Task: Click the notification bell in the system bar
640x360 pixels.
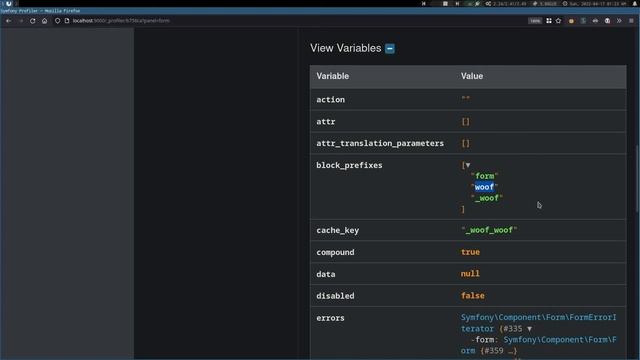Action: coord(635,3)
